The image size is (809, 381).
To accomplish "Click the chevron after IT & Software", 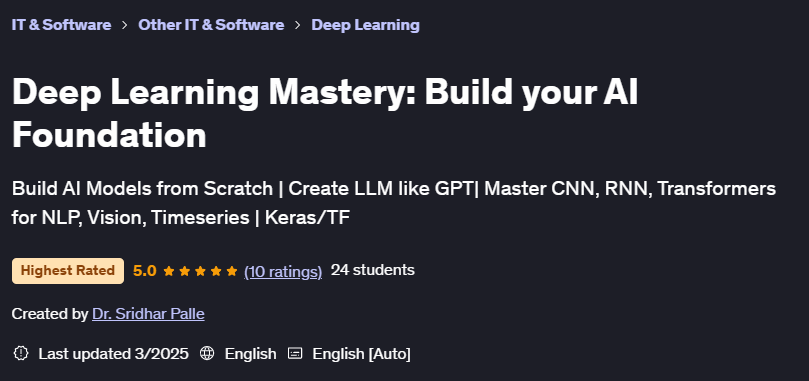I will pos(124,25).
